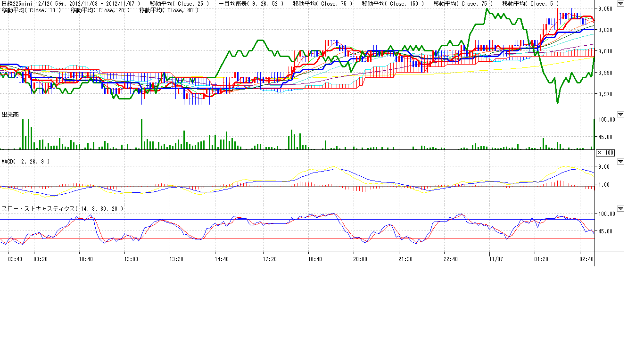The image size is (644, 362).
Task: Click the 14:40 time axis label
Action: (221, 259)
